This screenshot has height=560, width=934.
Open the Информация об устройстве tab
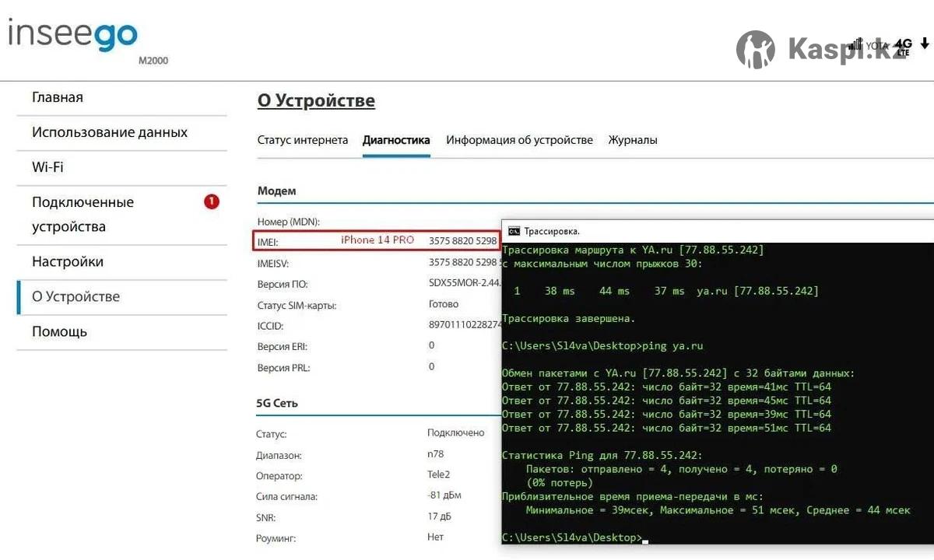click(x=519, y=141)
